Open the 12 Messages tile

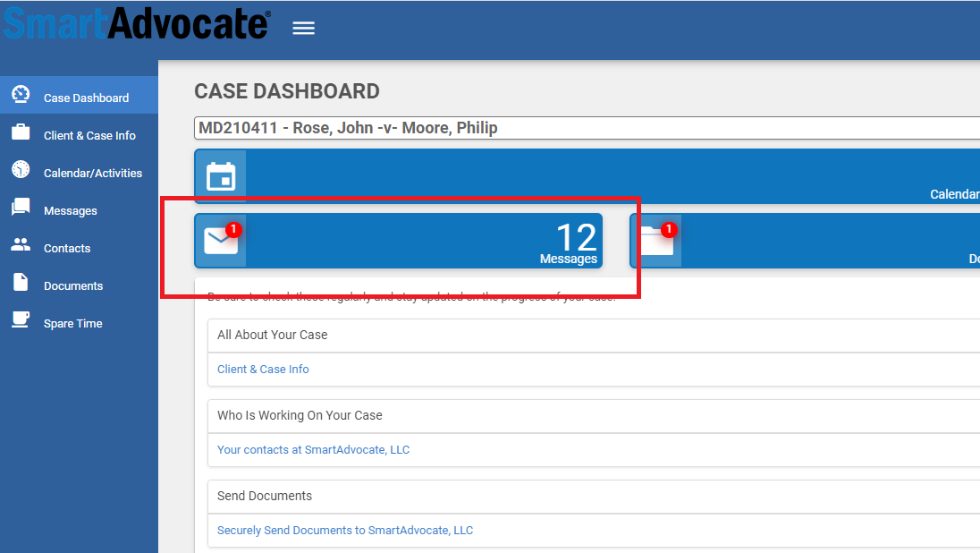399,241
